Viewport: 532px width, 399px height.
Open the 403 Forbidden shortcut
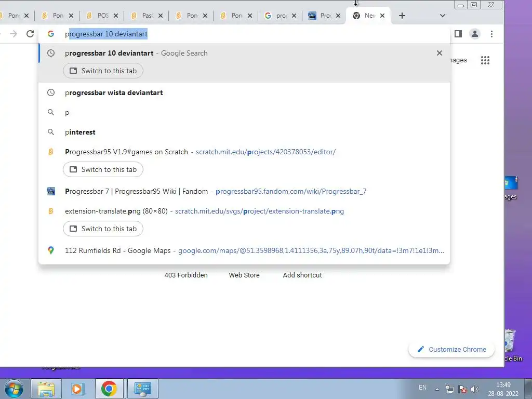(x=186, y=275)
